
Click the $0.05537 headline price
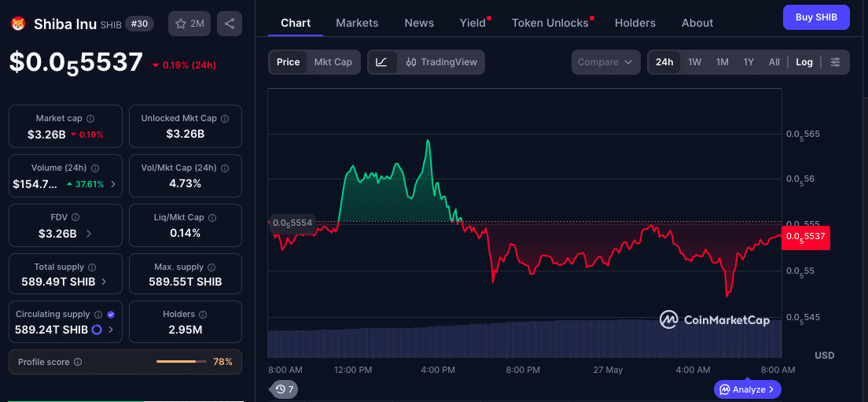[x=75, y=63]
